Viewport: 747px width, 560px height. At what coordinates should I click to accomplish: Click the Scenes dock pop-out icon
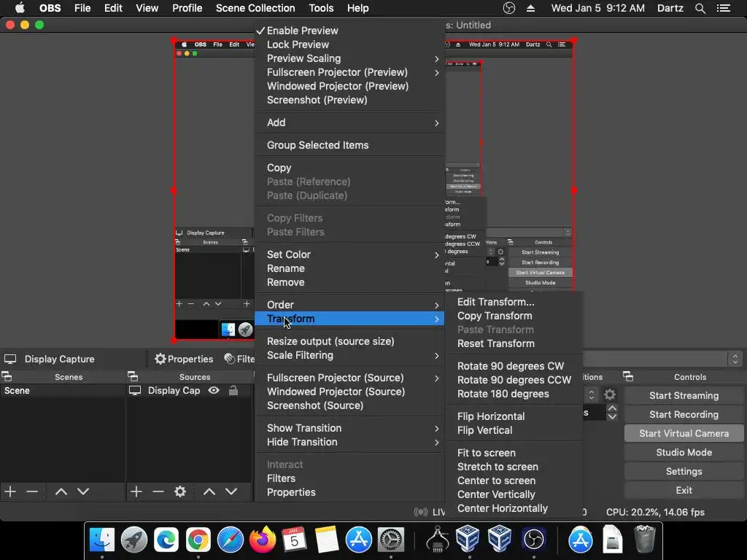pyautogui.click(x=7, y=377)
